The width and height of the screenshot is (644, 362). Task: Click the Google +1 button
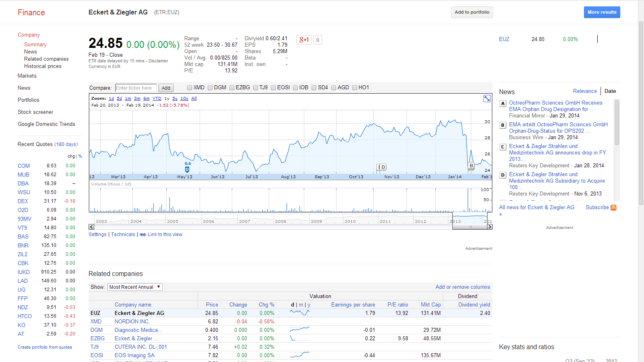point(304,40)
